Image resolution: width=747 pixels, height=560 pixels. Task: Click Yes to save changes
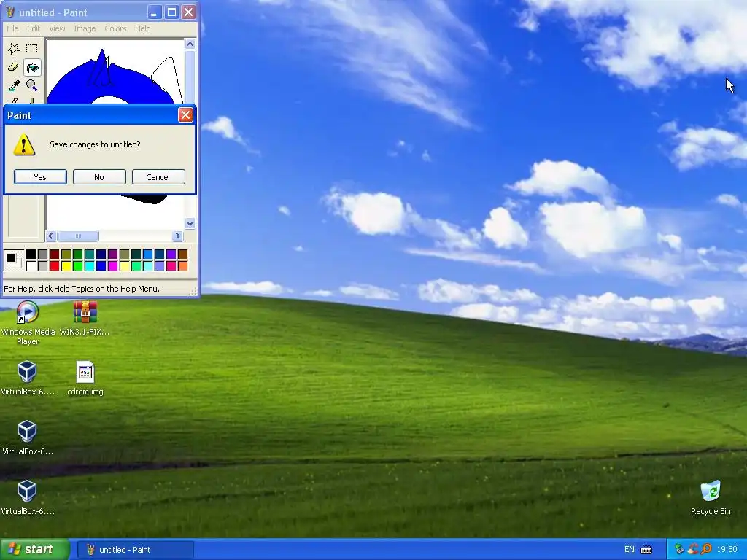coord(40,177)
